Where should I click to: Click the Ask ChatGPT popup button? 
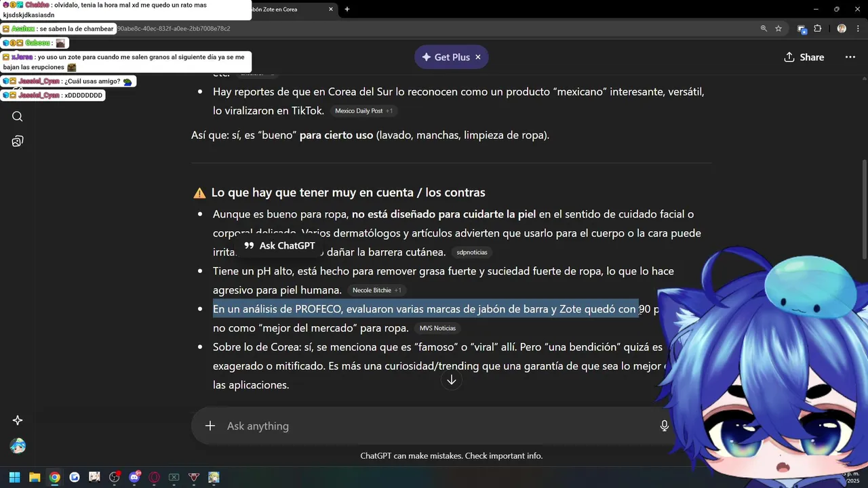[279, 245]
